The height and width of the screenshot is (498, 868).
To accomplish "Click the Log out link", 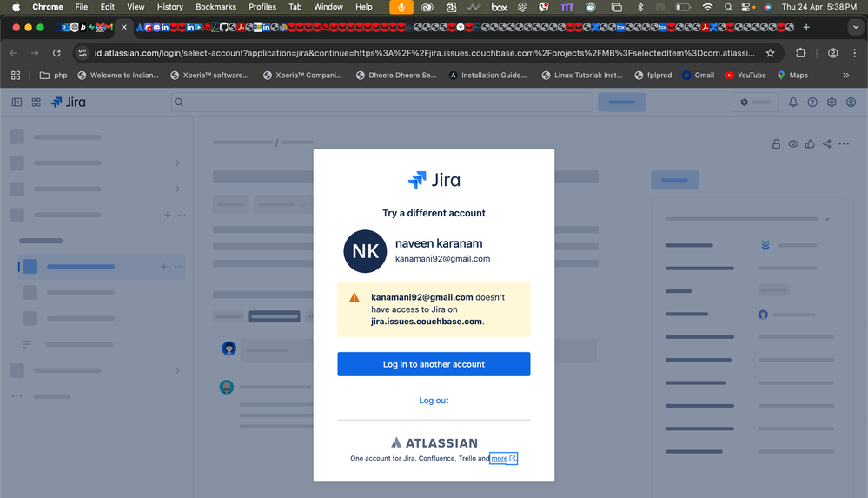I will tap(434, 400).
